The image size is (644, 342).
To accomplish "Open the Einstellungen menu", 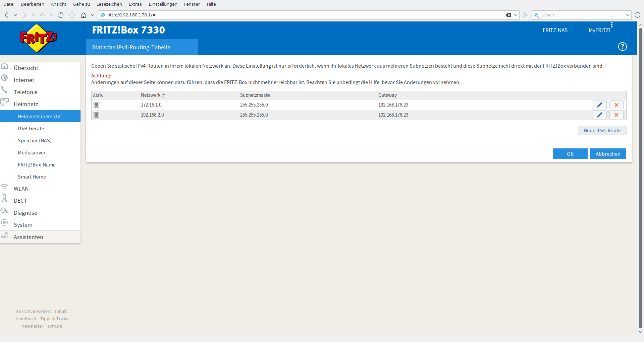I will tap(163, 4).
